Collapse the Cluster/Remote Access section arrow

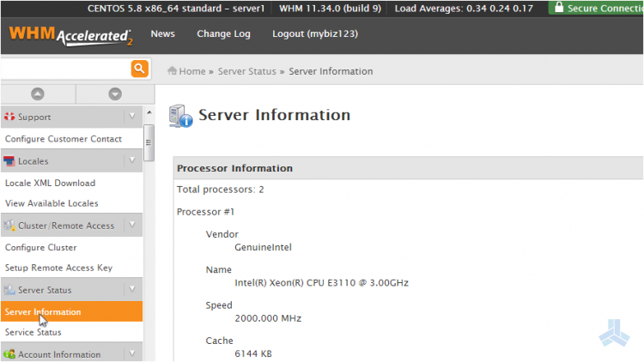pos(132,225)
